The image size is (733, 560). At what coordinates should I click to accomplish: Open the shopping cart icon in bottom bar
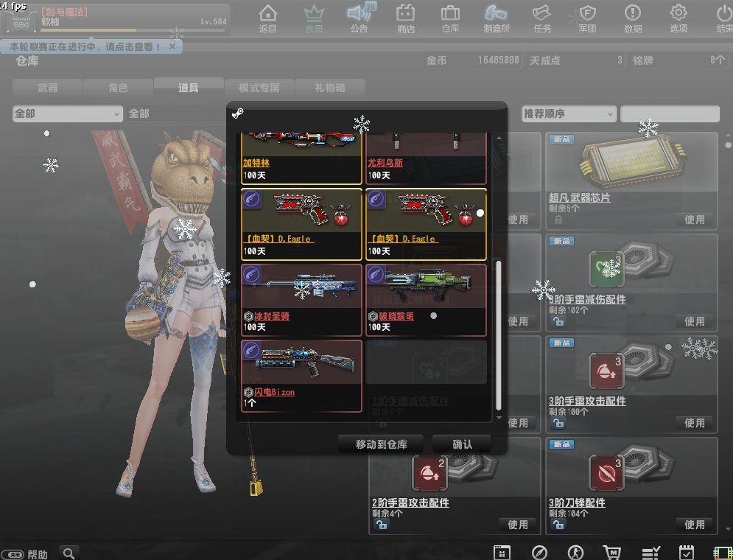(x=612, y=553)
